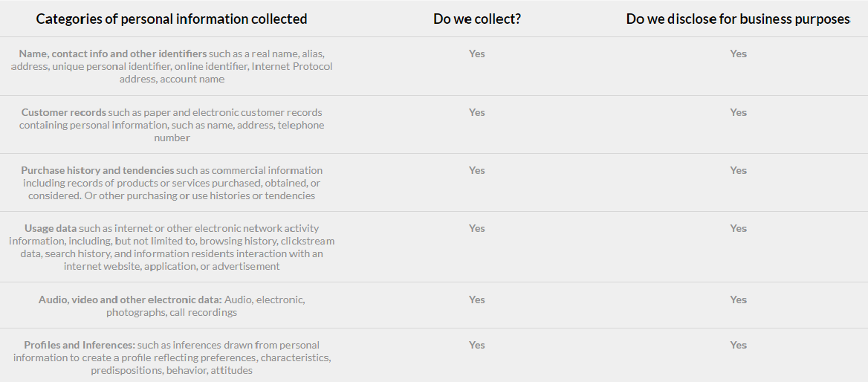Click collect 'Yes' for Audio, video row
The height and width of the screenshot is (382, 868).
tap(477, 300)
